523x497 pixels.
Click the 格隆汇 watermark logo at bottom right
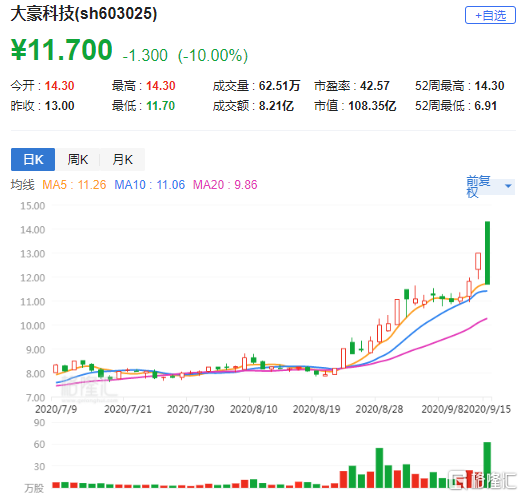[x=482, y=480]
